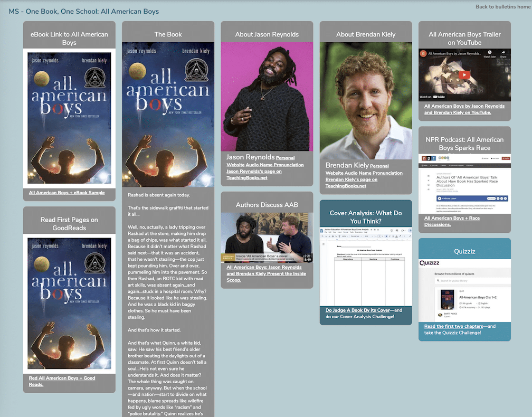Viewport: 532px width, 417px height.
Task: Click the Quizizz search library field
Action: pyautogui.click(x=471, y=281)
